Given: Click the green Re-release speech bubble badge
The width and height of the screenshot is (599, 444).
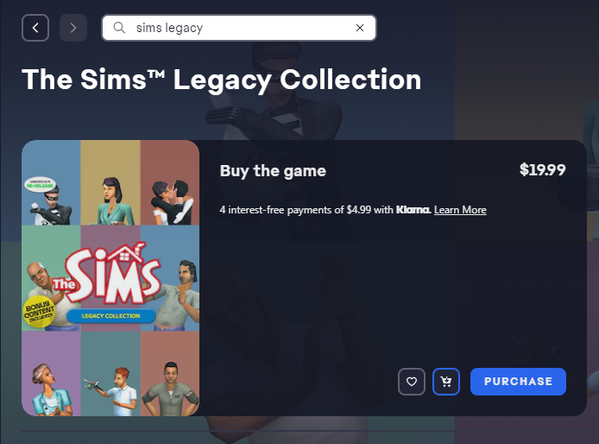Looking at the screenshot, I should (x=40, y=185).
